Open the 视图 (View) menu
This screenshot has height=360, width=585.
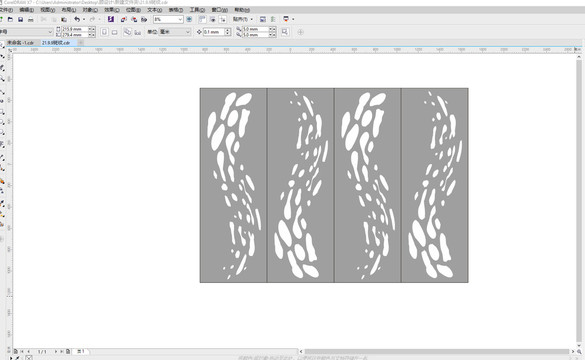click(x=48, y=10)
